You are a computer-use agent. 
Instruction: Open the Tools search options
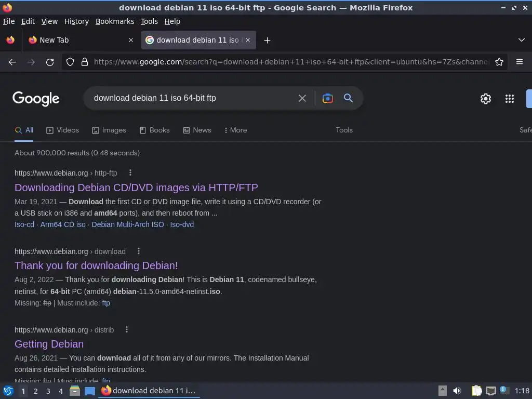(344, 130)
